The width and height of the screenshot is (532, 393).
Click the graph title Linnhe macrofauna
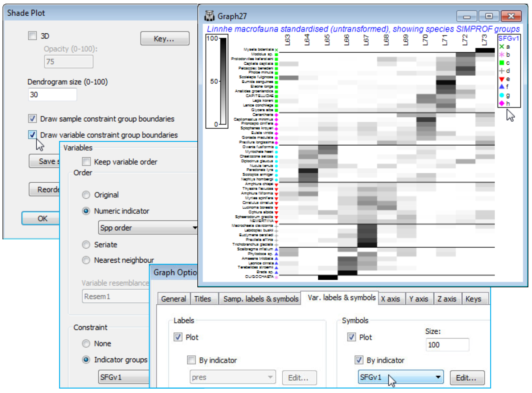click(x=363, y=29)
